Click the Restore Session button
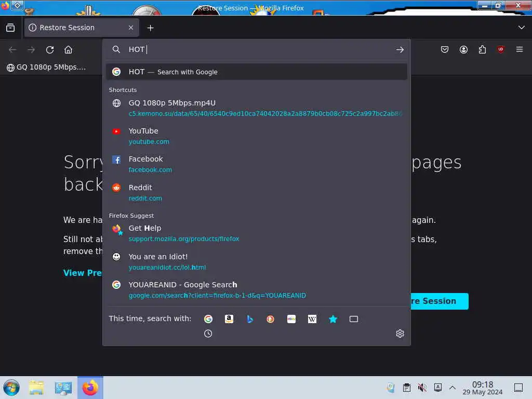The width and height of the screenshot is (532, 399). pos(440,301)
